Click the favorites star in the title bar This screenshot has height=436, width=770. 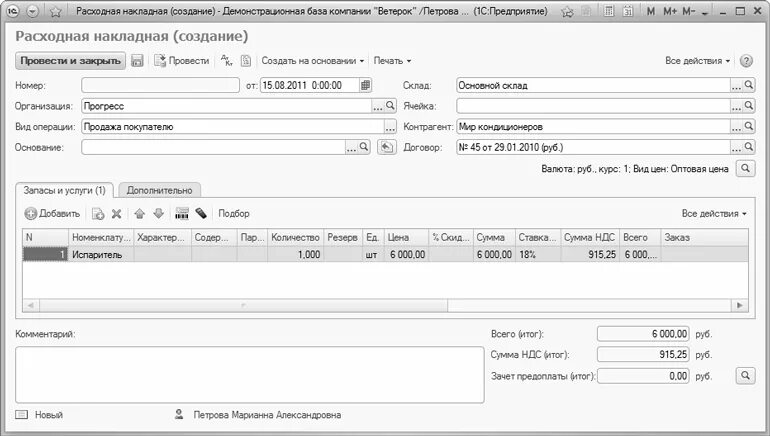coord(55,11)
